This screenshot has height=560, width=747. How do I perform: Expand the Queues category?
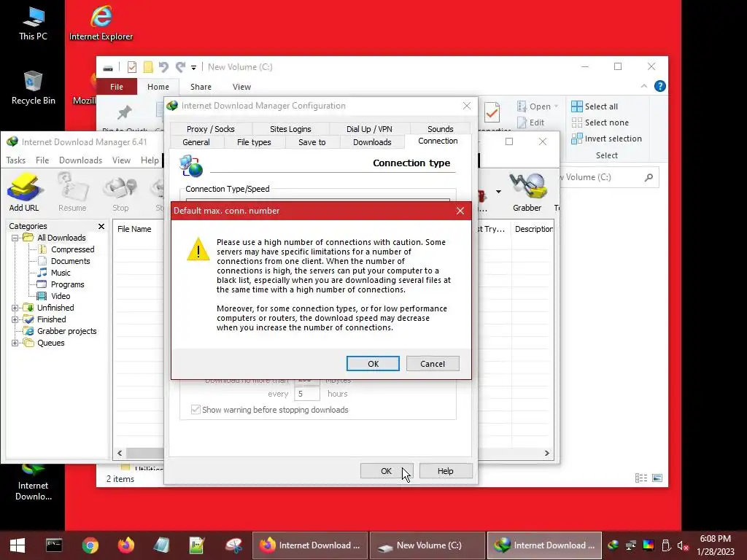click(15, 343)
